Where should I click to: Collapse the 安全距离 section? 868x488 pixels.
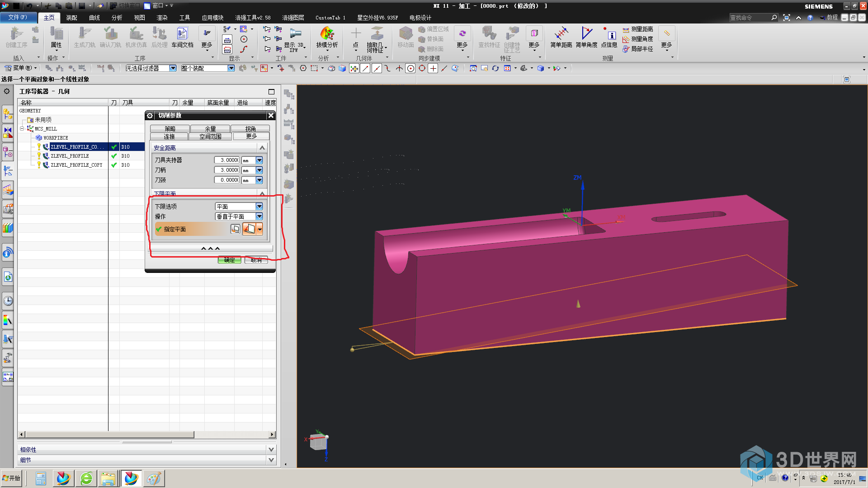262,148
